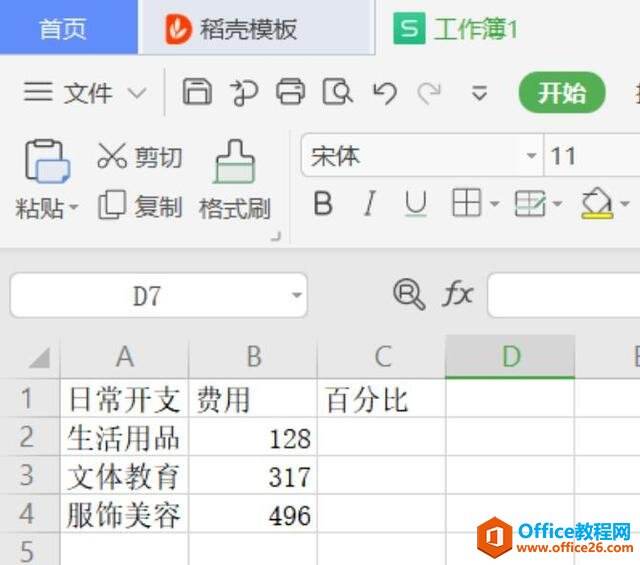Click the 复制 copy button
Image resolution: width=640 pixels, height=565 pixels.
(x=140, y=207)
